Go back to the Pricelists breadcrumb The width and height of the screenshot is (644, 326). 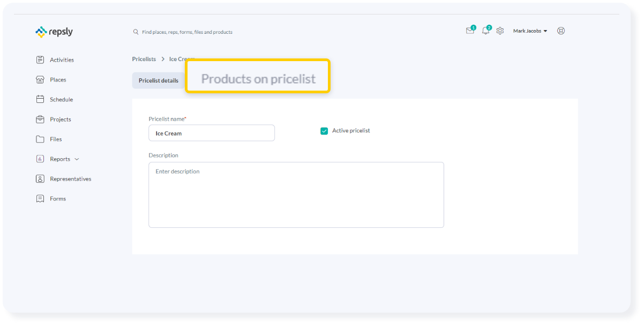[x=144, y=59]
